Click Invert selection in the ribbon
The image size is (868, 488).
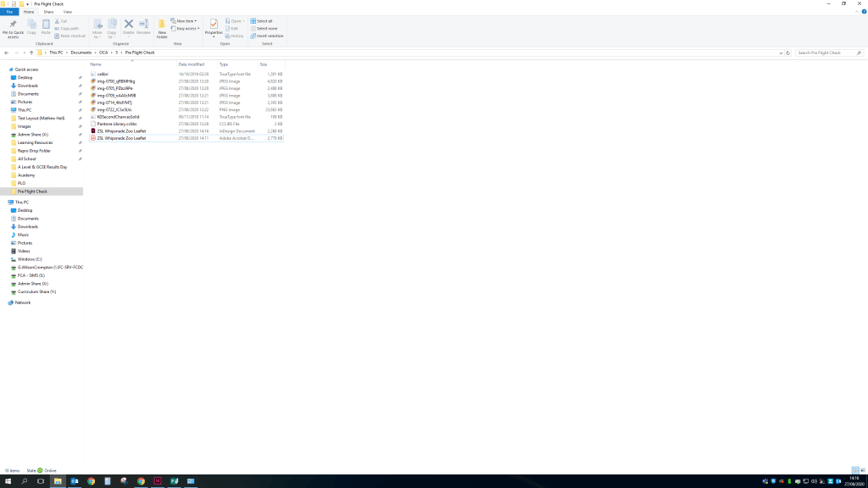click(269, 36)
